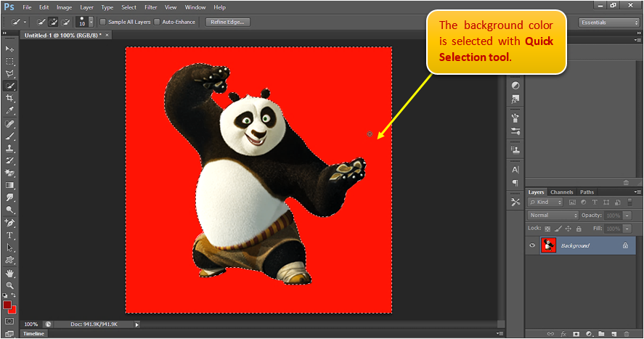Select the Zoom tool
This screenshot has height=339, width=644.
9,285
